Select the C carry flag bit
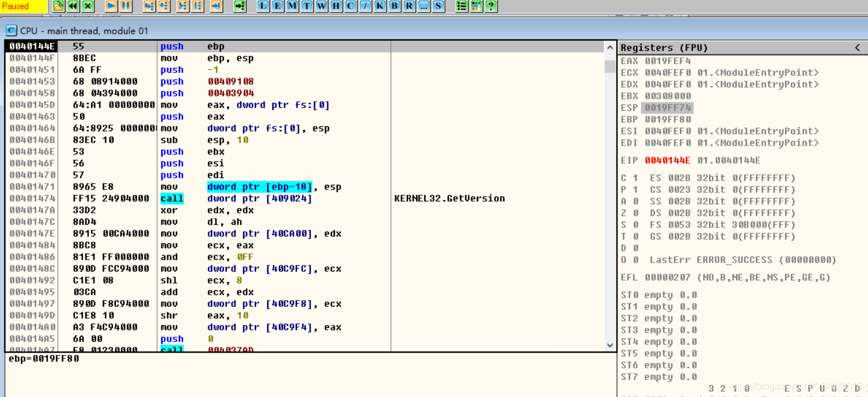 [x=635, y=178]
